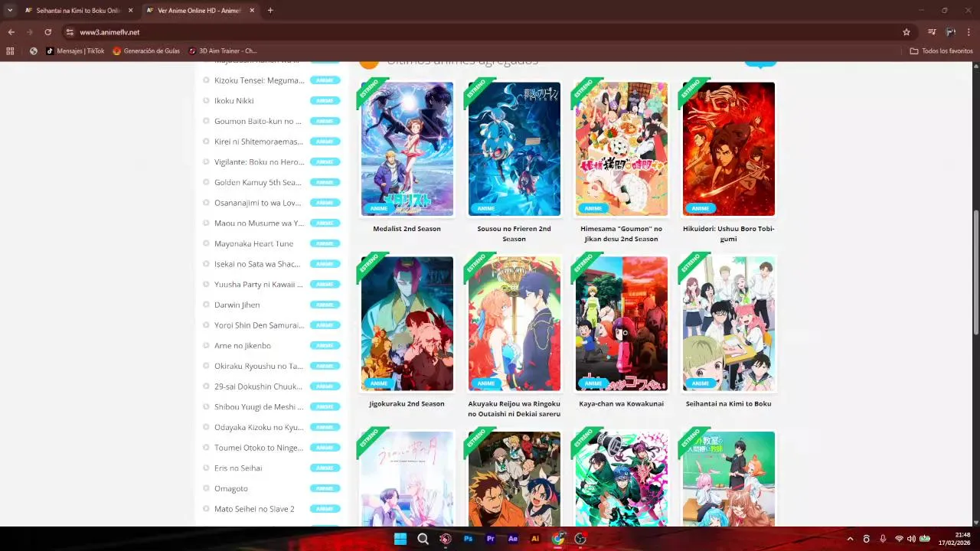Open Golden Kamuy 5th Sea... in sidebar
This screenshot has width=980, height=551.
(258, 182)
